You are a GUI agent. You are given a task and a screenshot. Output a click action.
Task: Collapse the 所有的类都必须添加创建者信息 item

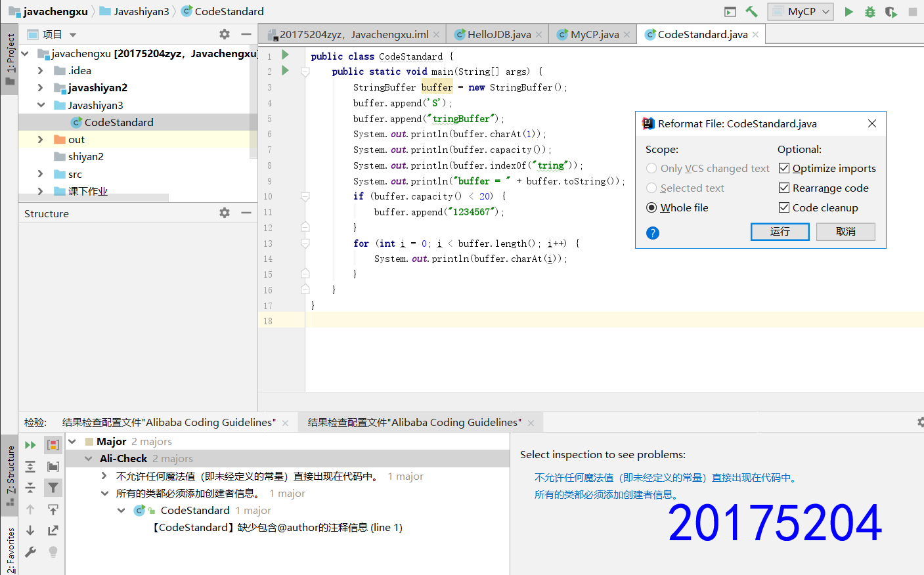coord(104,493)
